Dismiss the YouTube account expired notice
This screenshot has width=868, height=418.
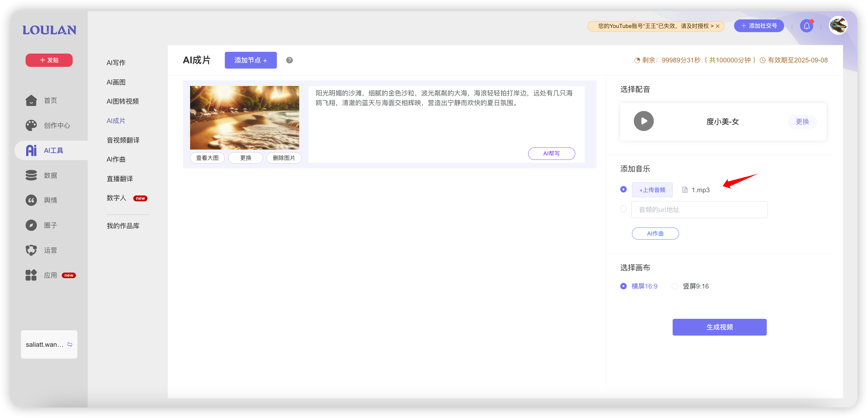pyautogui.click(x=718, y=26)
